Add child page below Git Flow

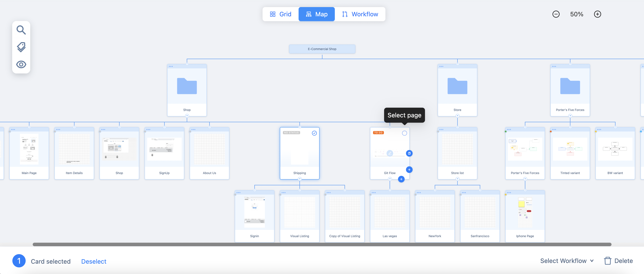401,179
